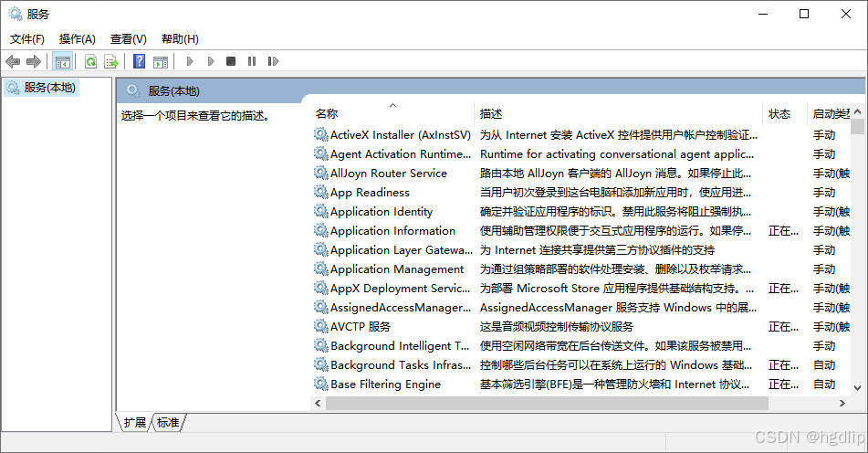Viewport: 868px width, 453px height.
Task: Select the AppX Deployment Service name
Action: (x=401, y=288)
